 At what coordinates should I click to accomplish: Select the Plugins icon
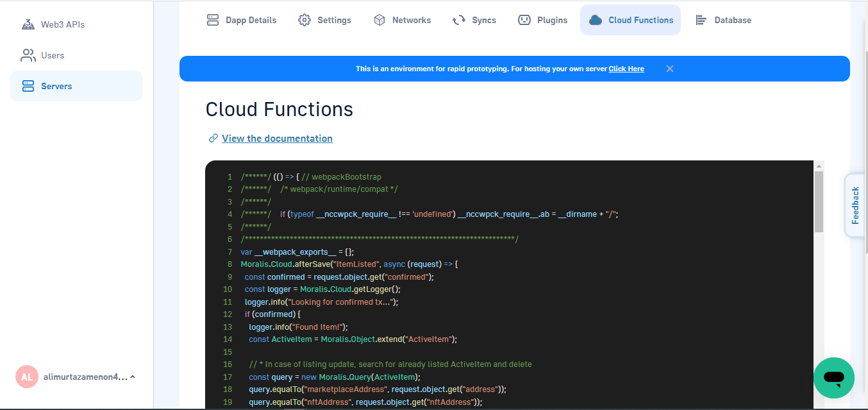523,20
